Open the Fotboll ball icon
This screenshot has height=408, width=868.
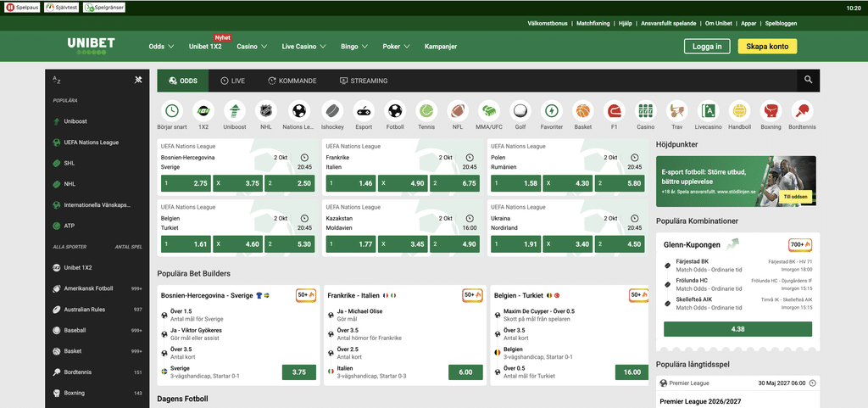395,111
